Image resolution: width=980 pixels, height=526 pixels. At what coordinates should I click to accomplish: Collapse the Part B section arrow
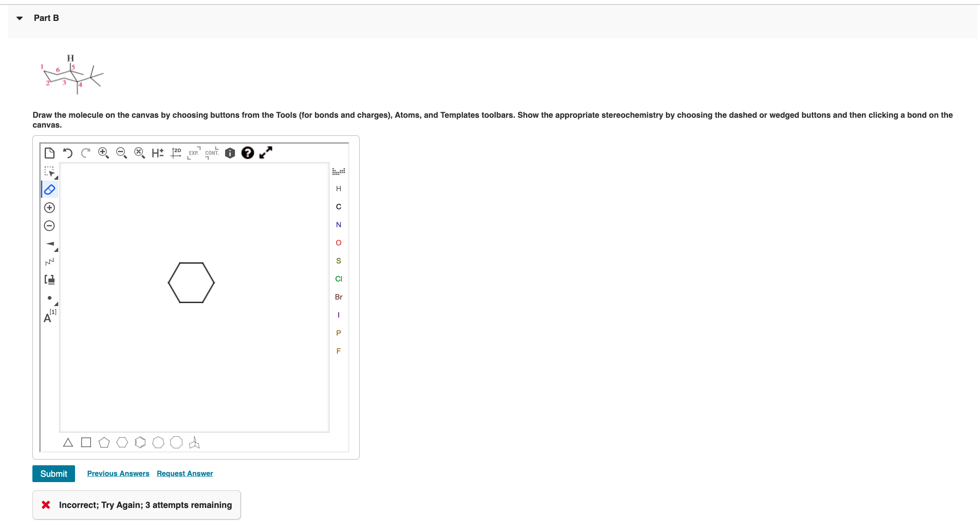point(19,18)
